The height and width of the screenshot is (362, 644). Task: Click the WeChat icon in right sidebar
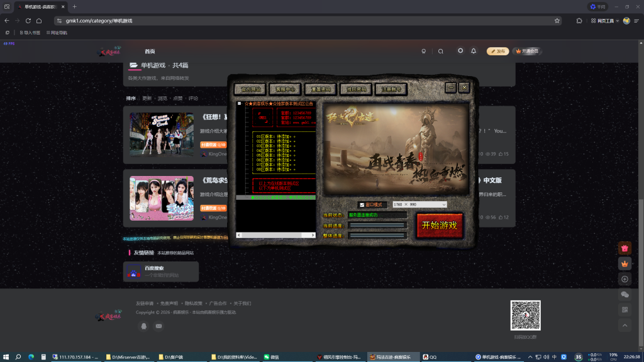625,294
